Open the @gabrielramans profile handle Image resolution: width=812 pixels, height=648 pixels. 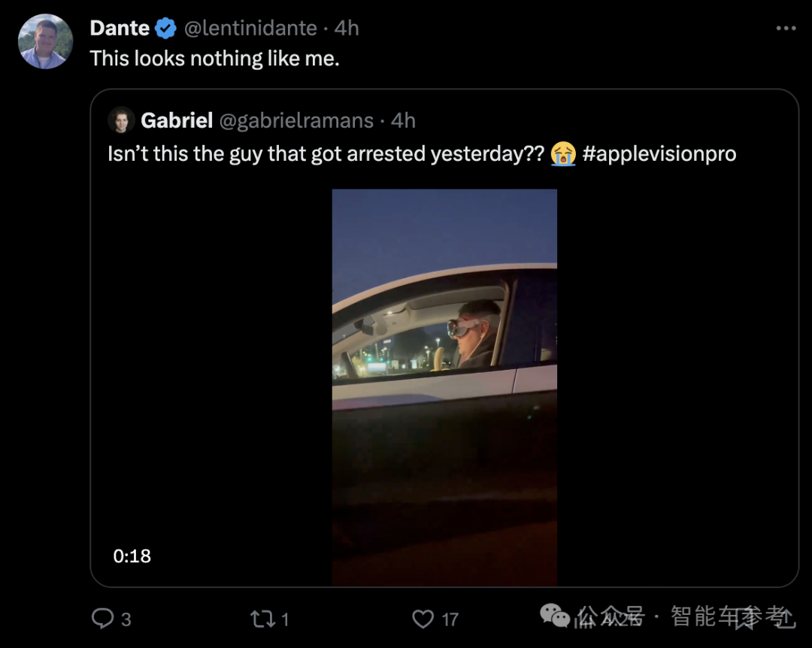click(295, 120)
